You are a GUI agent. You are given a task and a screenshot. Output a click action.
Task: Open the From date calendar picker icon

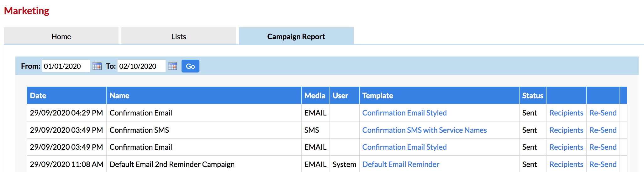click(97, 66)
